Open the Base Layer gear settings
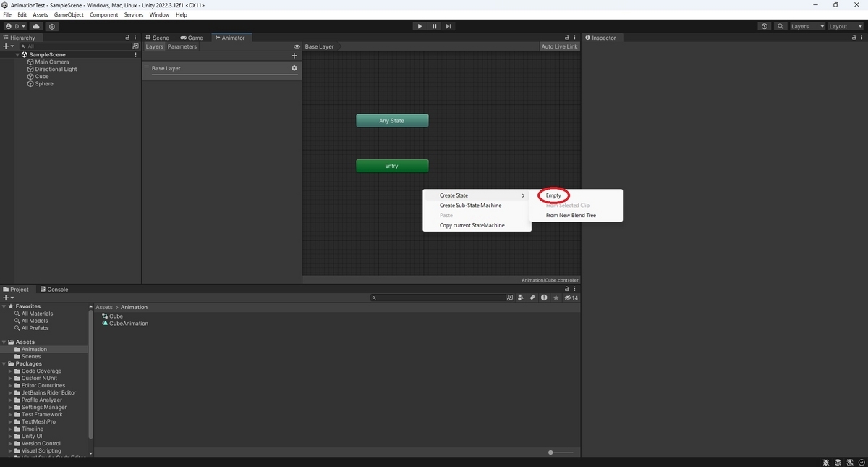 [x=294, y=68]
